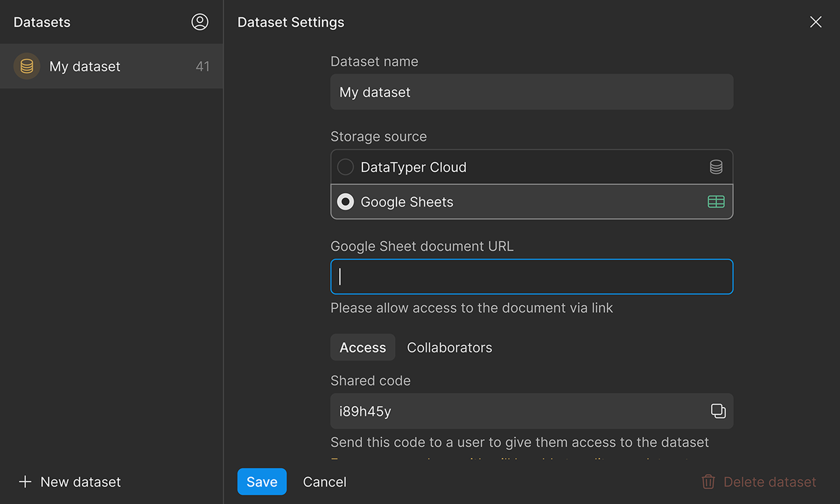Viewport: 840px width, 504px height.
Task: Select the Google Sheets radio button
Action: pyautogui.click(x=346, y=202)
